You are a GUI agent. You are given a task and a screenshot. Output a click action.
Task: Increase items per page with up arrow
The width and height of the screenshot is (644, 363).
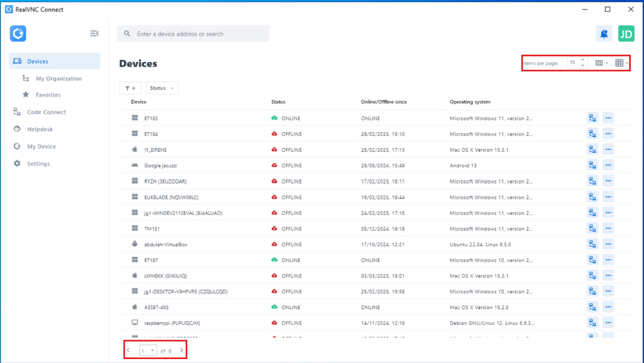pyautogui.click(x=582, y=60)
